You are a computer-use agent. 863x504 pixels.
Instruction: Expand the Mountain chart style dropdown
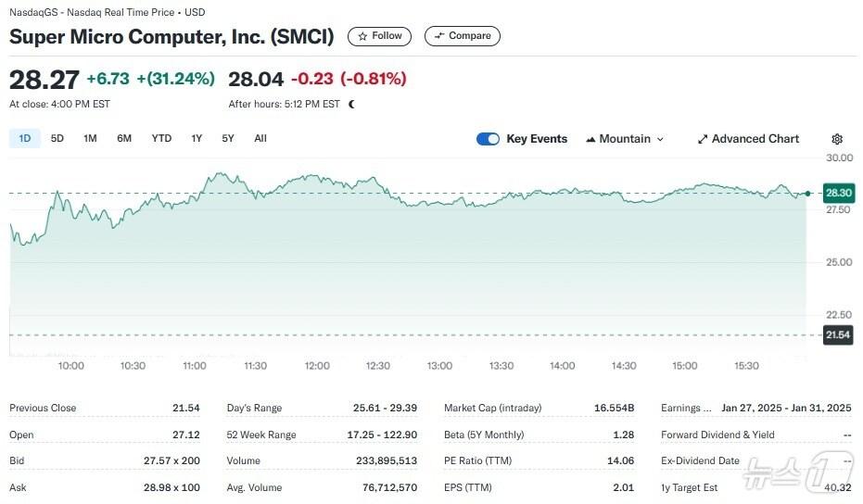pyautogui.click(x=625, y=139)
